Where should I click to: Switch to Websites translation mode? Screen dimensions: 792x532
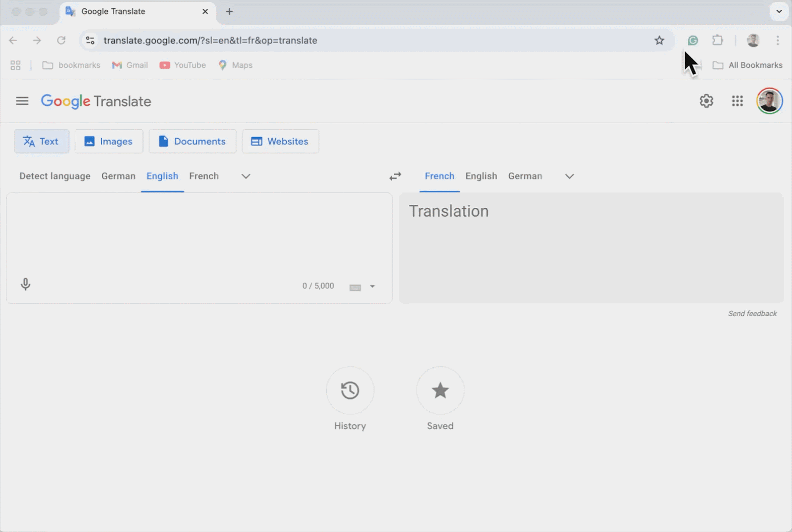(280, 142)
